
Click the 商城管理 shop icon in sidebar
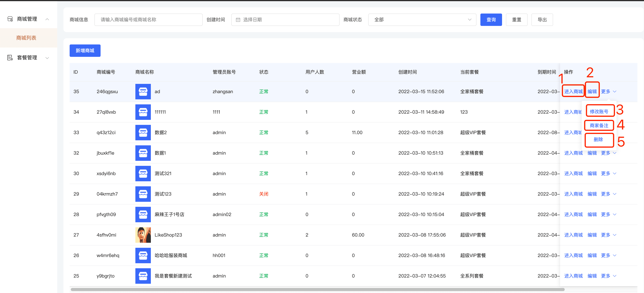(x=10, y=19)
